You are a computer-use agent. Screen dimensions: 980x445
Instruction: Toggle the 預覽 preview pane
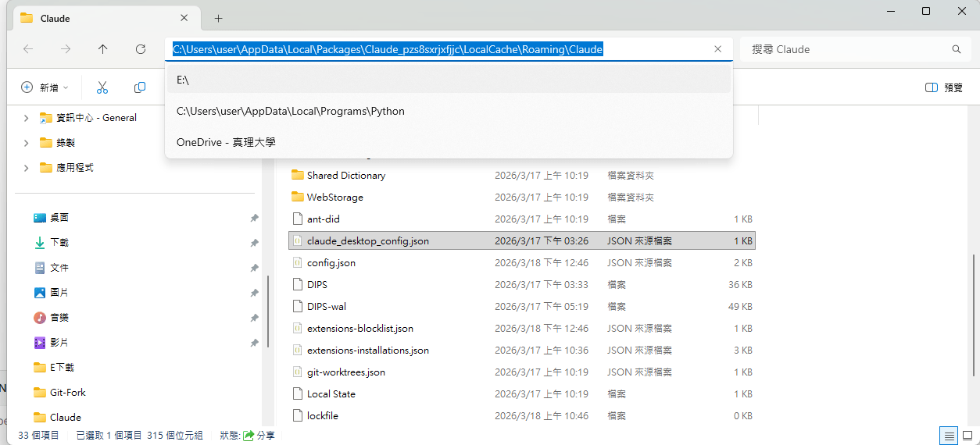[x=944, y=87]
